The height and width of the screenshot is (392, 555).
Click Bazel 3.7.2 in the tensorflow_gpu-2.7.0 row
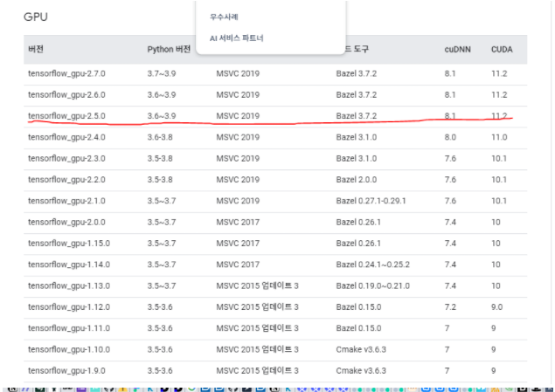356,74
